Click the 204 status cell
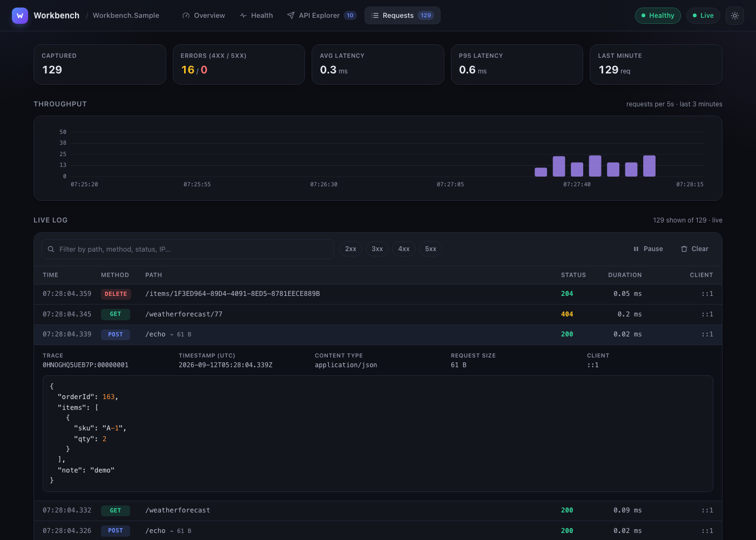 [x=567, y=294]
